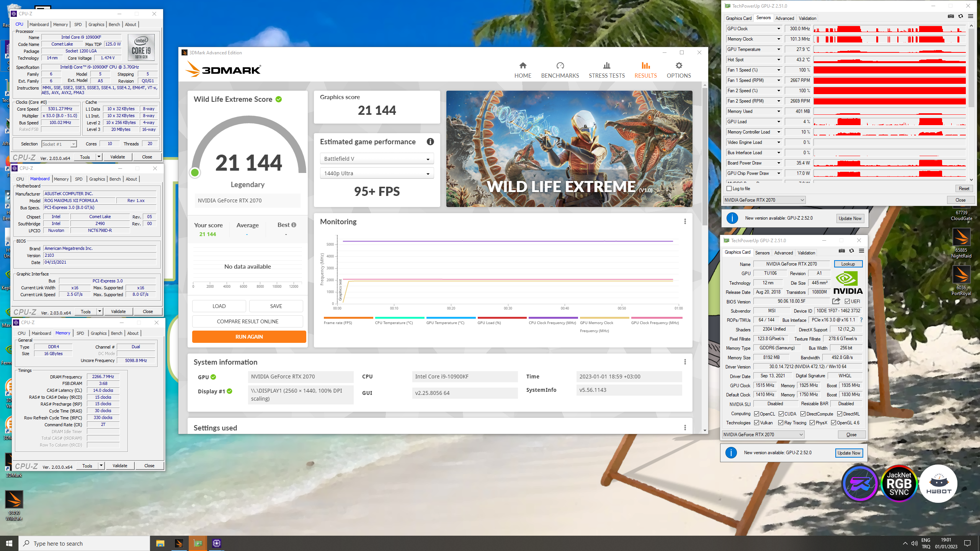Show Estimated game performance info icon
This screenshot has height=551, width=980.
click(x=430, y=142)
